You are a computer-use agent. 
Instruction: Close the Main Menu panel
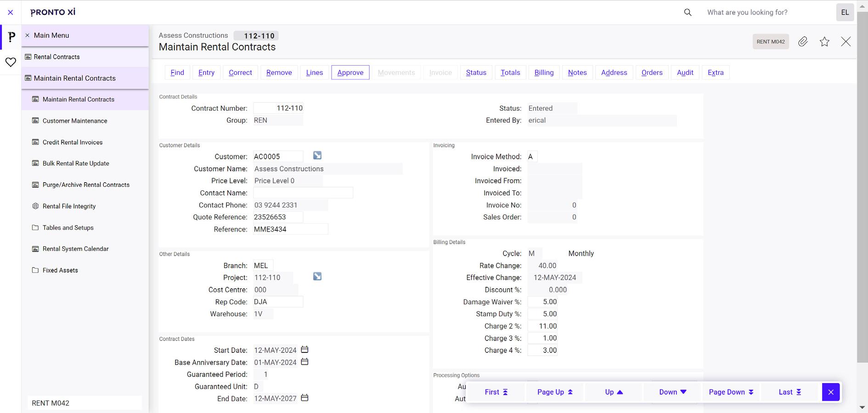pyautogui.click(x=27, y=35)
